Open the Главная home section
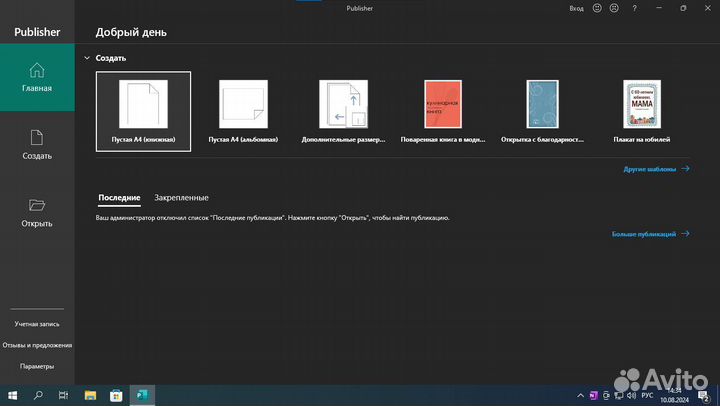This screenshot has width=720, height=406. pyautogui.click(x=37, y=78)
